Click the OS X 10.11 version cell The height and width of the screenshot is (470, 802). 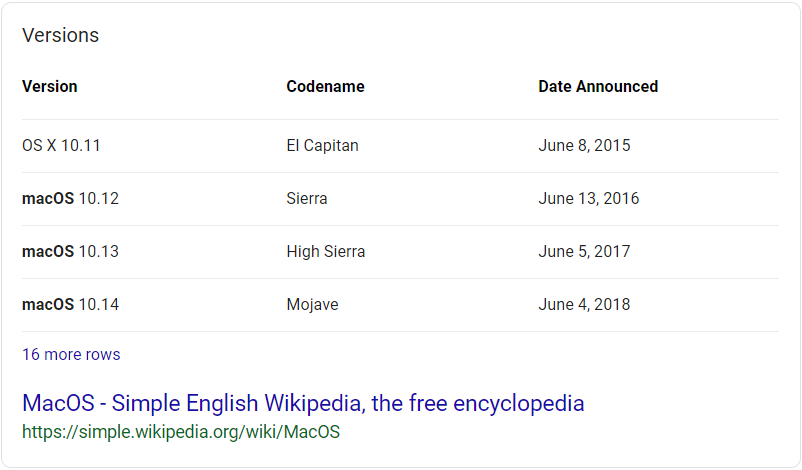point(61,146)
